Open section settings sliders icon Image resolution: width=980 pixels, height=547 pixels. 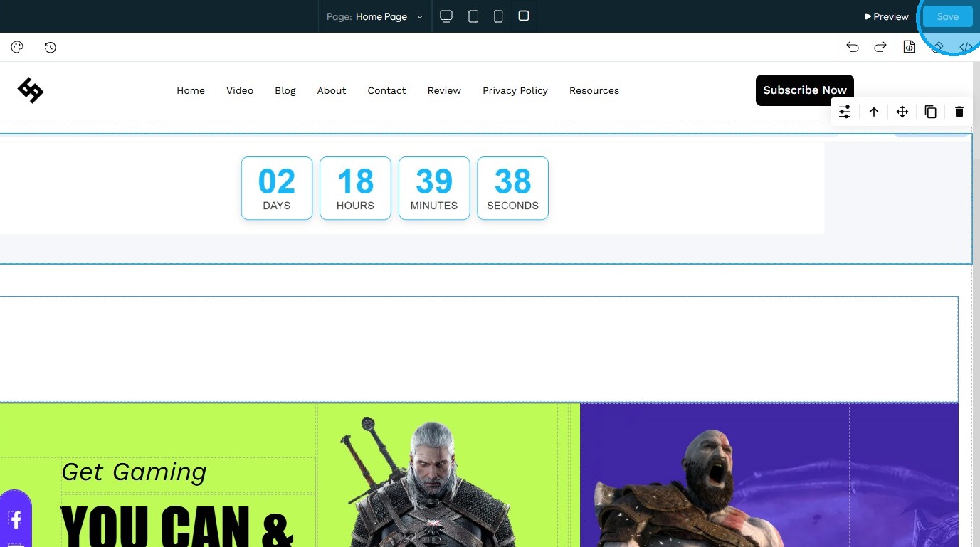coord(845,112)
